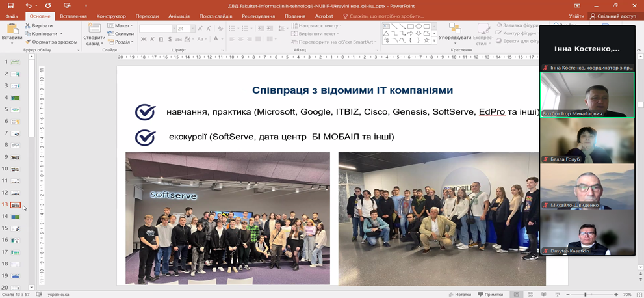Toggle align text left

(x=231, y=40)
